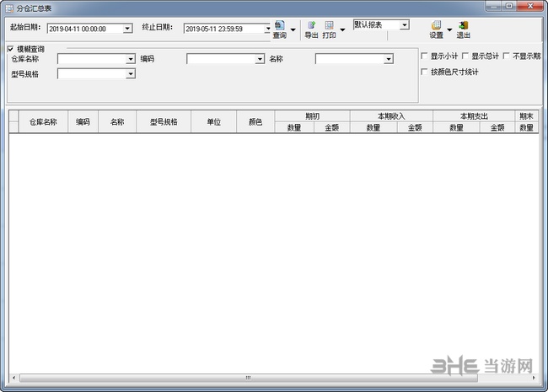Click 数量 header under 本期收入

tap(373, 127)
